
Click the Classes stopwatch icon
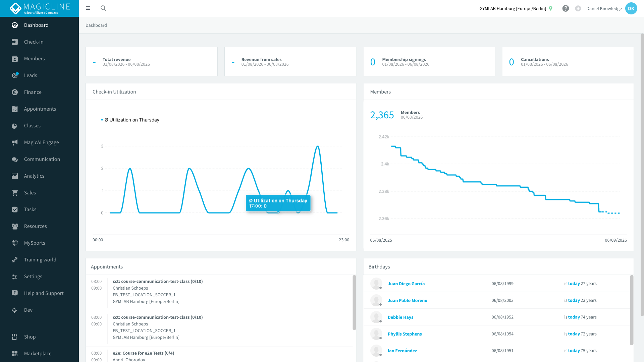point(15,126)
